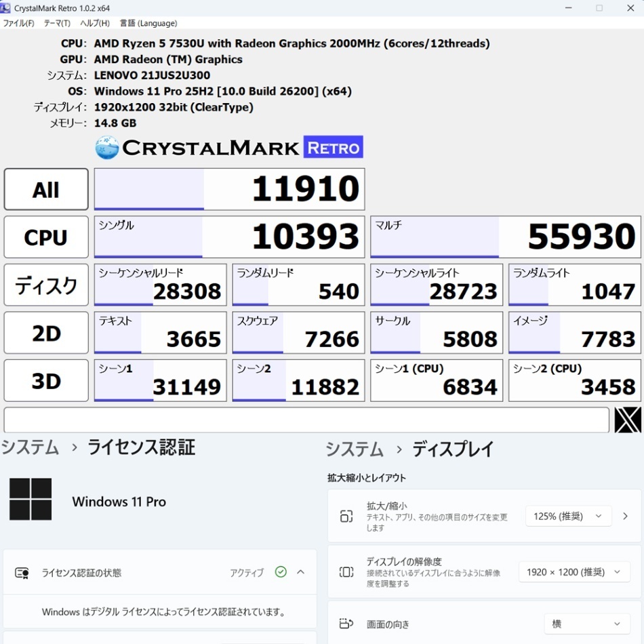Open the 125% (推奨) scale dropdown

(569, 517)
